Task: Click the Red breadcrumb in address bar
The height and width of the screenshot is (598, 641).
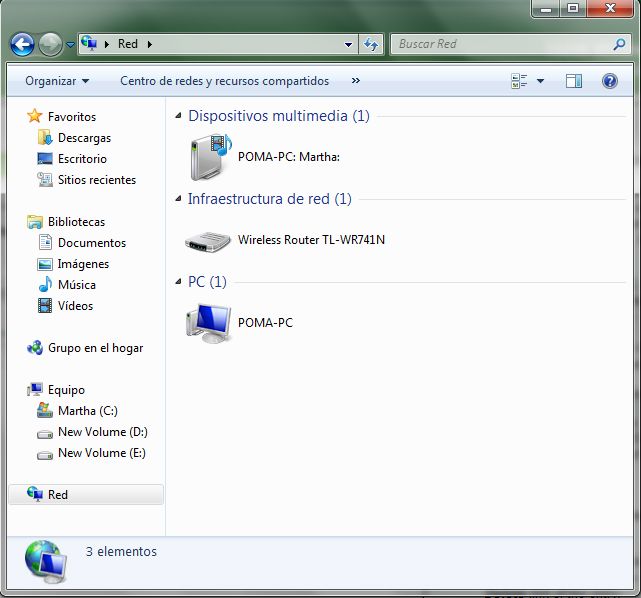Action: coord(128,44)
